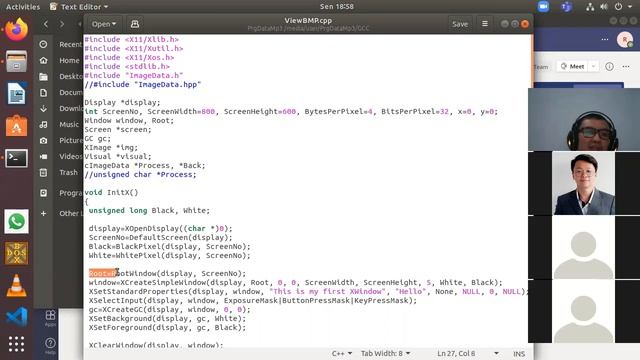Open the clock showing Sen 18:58
The width and height of the screenshot is (640, 360).
[x=337, y=7]
